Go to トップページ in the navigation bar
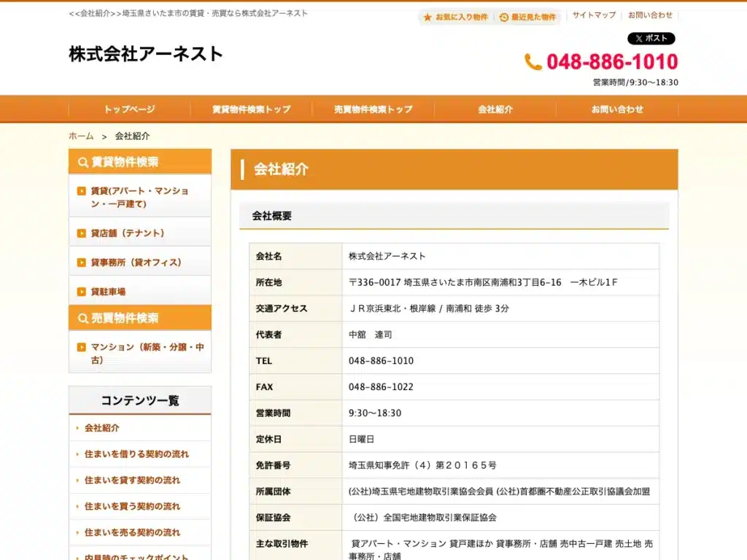Screen dimensions: 747x560 (130, 109)
